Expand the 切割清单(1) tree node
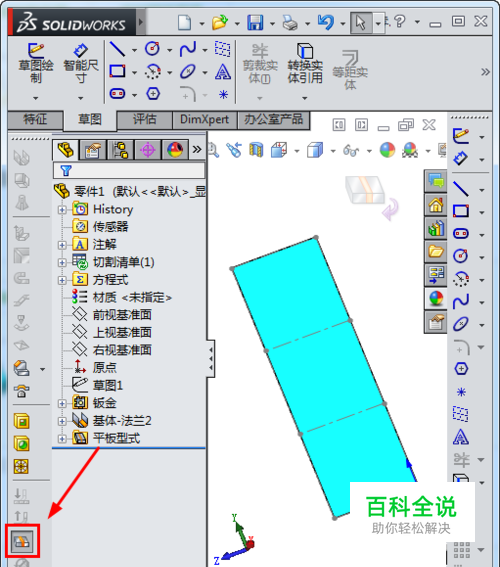 62,263
